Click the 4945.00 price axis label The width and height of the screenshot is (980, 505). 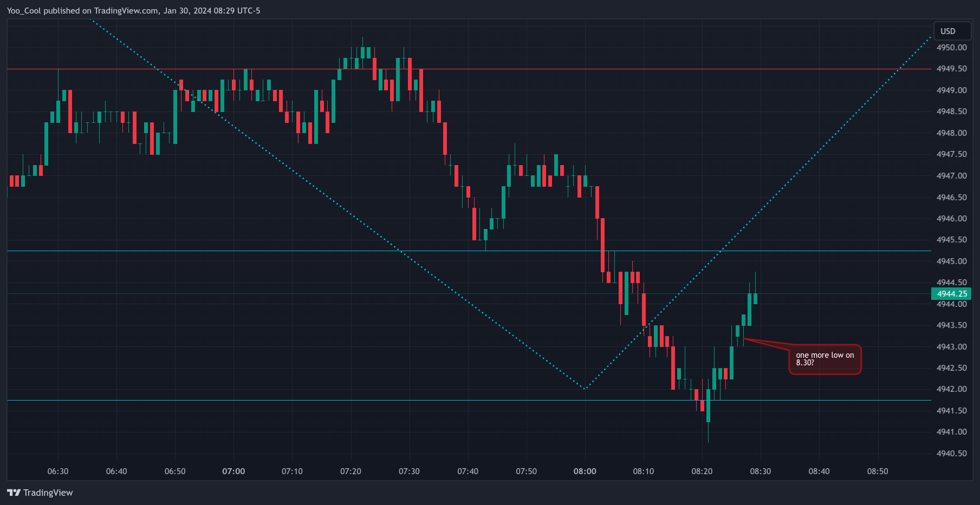(x=952, y=261)
